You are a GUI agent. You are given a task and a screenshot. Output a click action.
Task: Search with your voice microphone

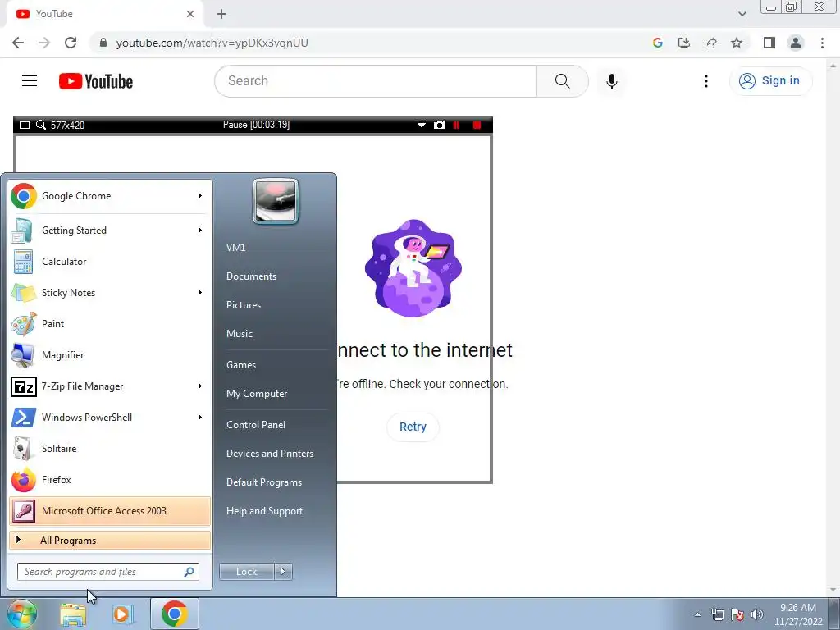click(612, 81)
